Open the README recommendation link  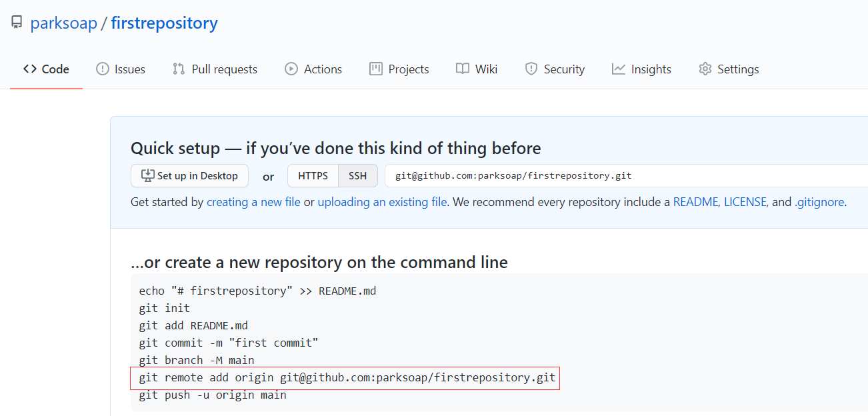(x=695, y=202)
